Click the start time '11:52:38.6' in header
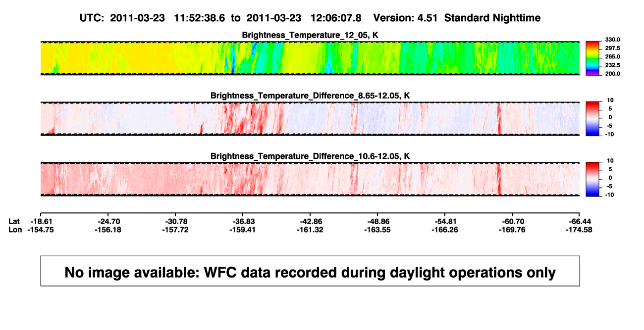644x330 pixels. [200, 18]
